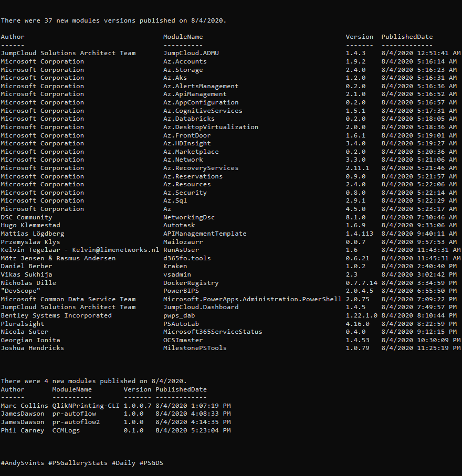This screenshot has height=476, width=462.
Task: Select author Bentley Systems Incorporated
Action: pyautogui.click(x=56, y=316)
